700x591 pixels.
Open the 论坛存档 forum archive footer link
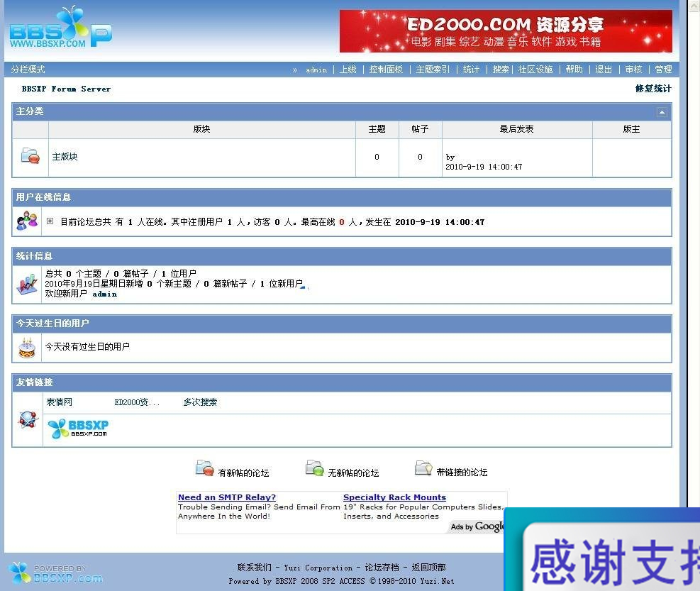[382, 568]
